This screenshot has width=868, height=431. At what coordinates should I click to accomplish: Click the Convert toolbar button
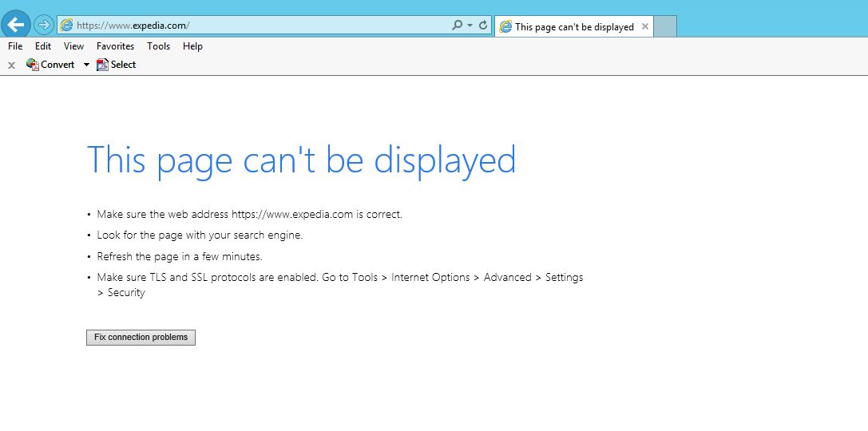click(50, 65)
